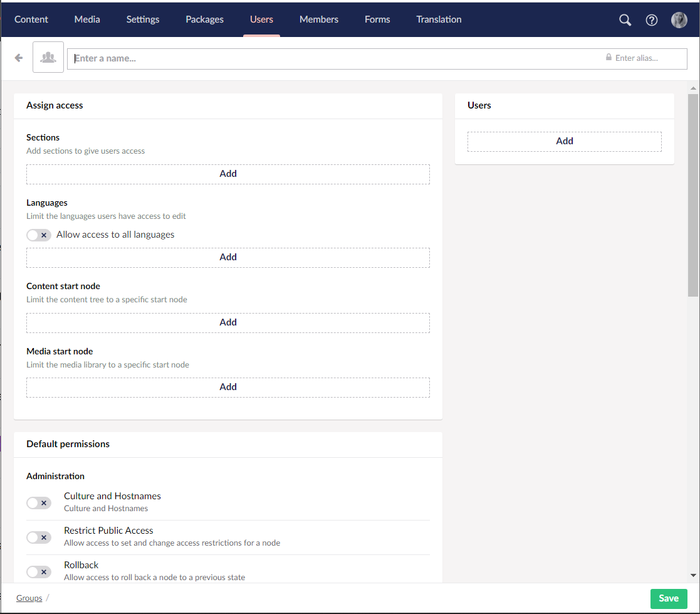
Task: Add a section under Sections
Action: coord(228,174)
